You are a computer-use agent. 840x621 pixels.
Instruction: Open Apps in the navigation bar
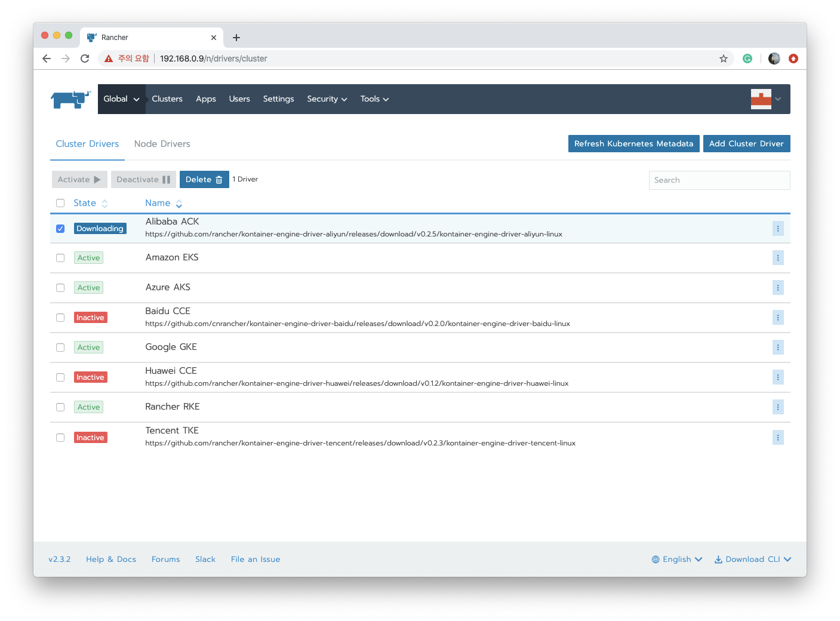(x=206, y=99)
